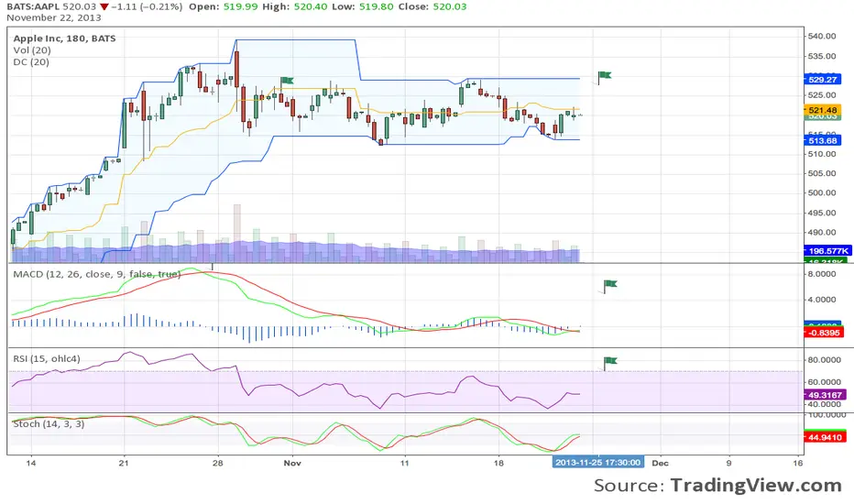
Task: Click the blue 513.68 lower channel price label
Action: (x=823, y=140)
